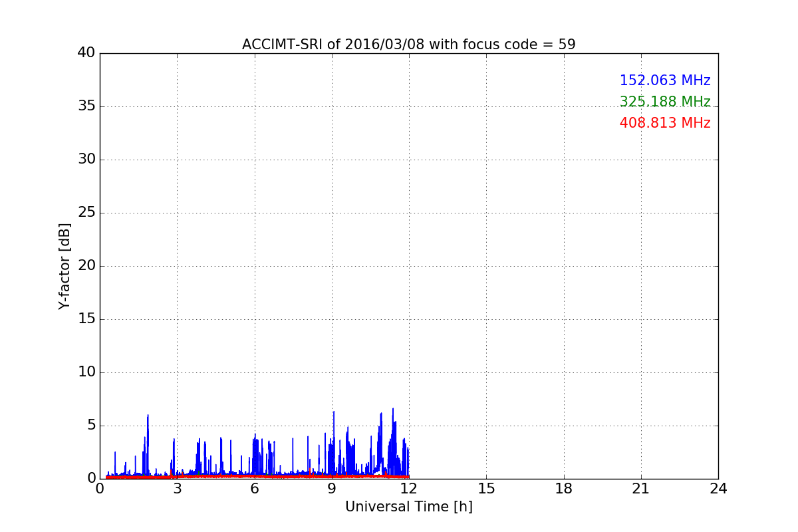Click the y-axis tick label 30
The image size is (798, 532).
[86, 160]
